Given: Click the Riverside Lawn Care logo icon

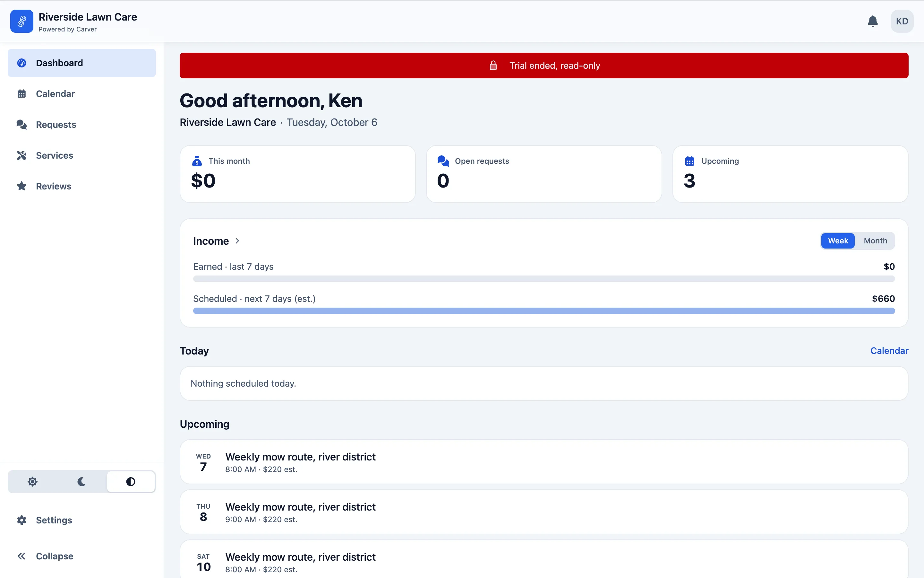Looking at the screenshot, I should [x=22, y=21].
